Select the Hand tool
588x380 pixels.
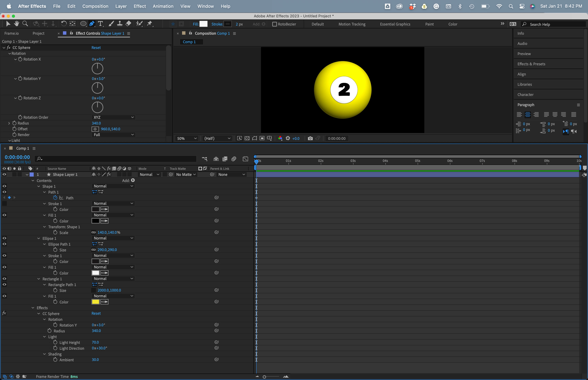17,24
